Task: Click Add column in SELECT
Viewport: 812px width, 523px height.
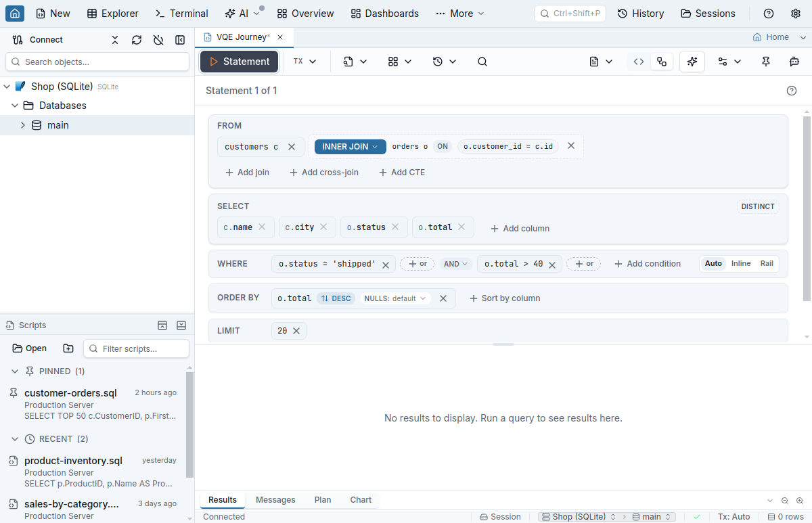Action: [x=520, y=229]
